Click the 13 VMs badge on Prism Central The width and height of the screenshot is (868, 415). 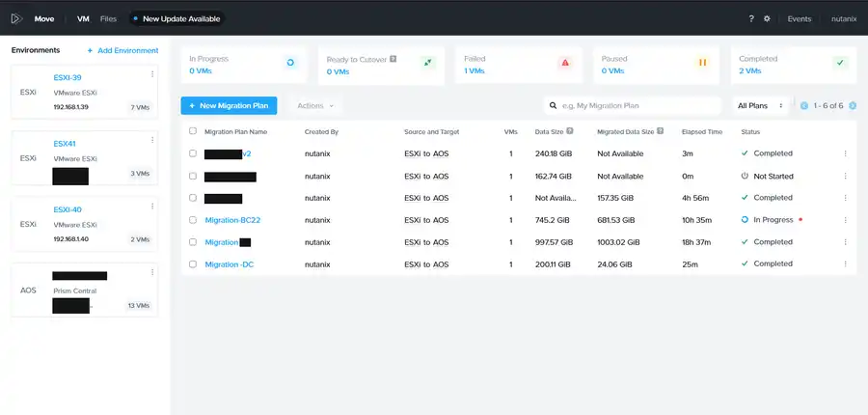pyautogui.click(x=138, y=306)
